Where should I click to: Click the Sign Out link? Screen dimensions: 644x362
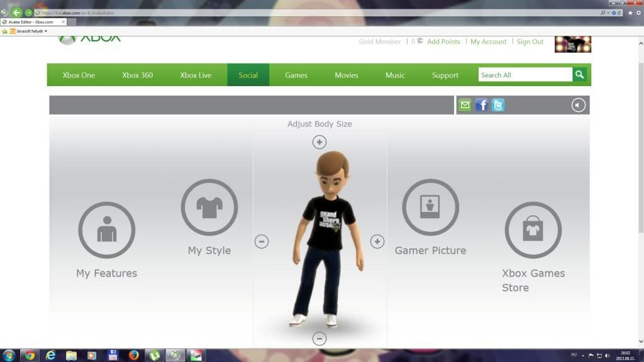coord(530,41)
